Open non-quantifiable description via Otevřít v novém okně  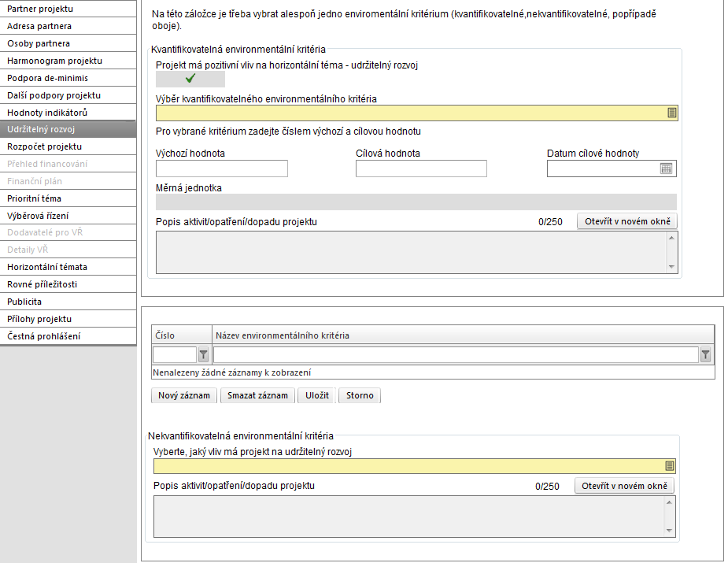[x=624, y=485]
